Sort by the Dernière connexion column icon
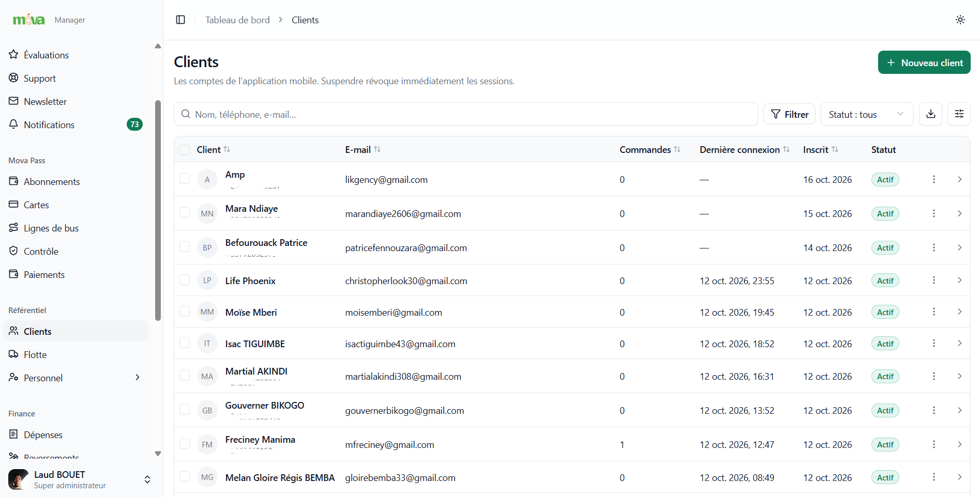Screen dimensions: 980x497 point(787,149)
